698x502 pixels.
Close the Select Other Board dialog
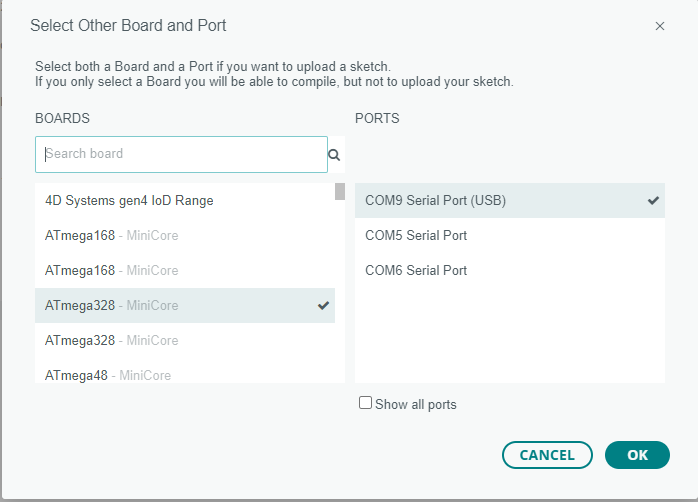click(660, 26)
